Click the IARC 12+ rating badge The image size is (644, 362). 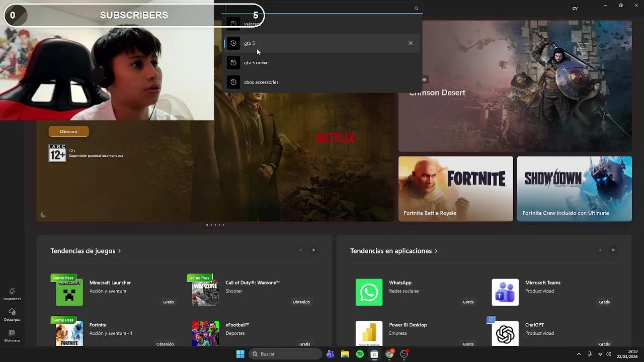click(57, 153)
